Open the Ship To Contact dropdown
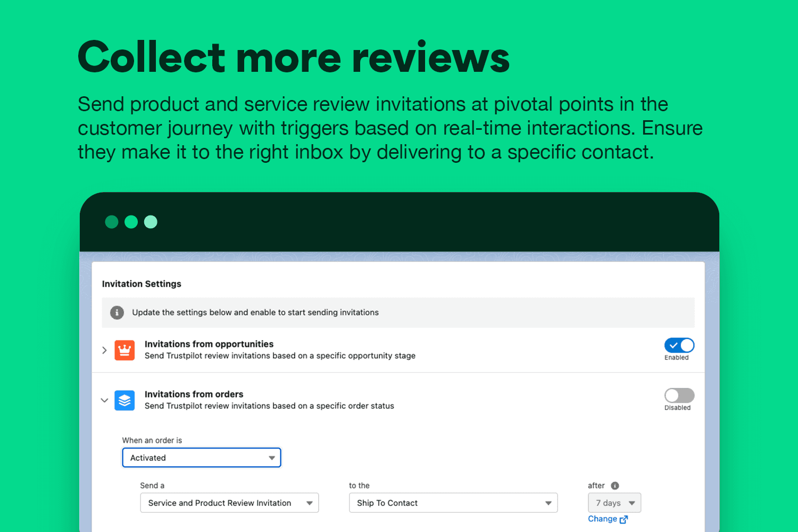This screenshot has width=798, height=532. (x=453, y=503)
